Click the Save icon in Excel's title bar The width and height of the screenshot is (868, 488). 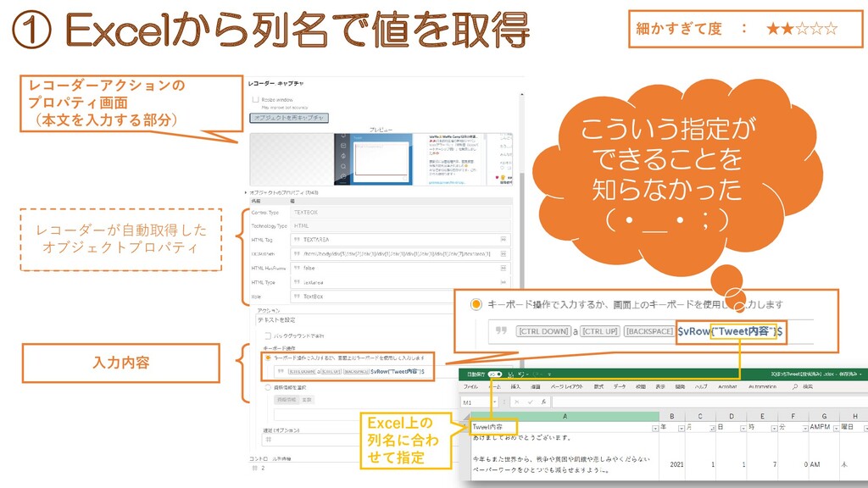[x=511, y=374]
